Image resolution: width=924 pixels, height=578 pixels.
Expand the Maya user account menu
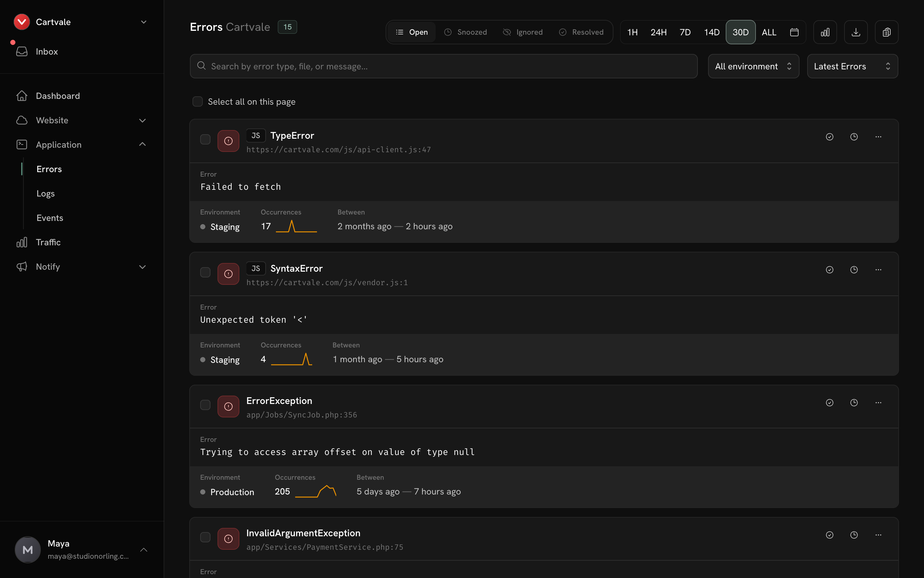tap(143, 550)
